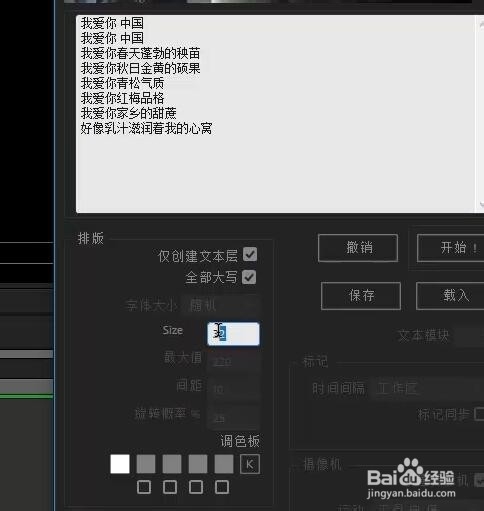Viewport: 484px width, 511px height.
Task: Click the 旋转概率 % input field
Action: 233,417
